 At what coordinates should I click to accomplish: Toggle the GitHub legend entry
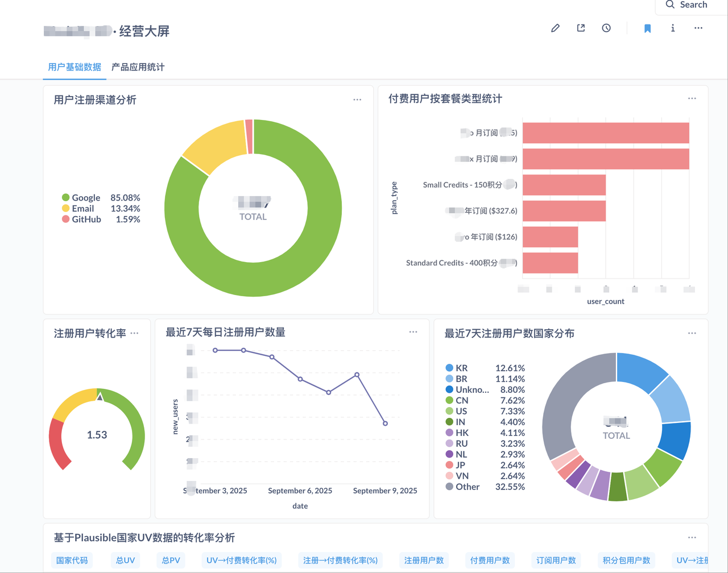(x=81, y=219)
